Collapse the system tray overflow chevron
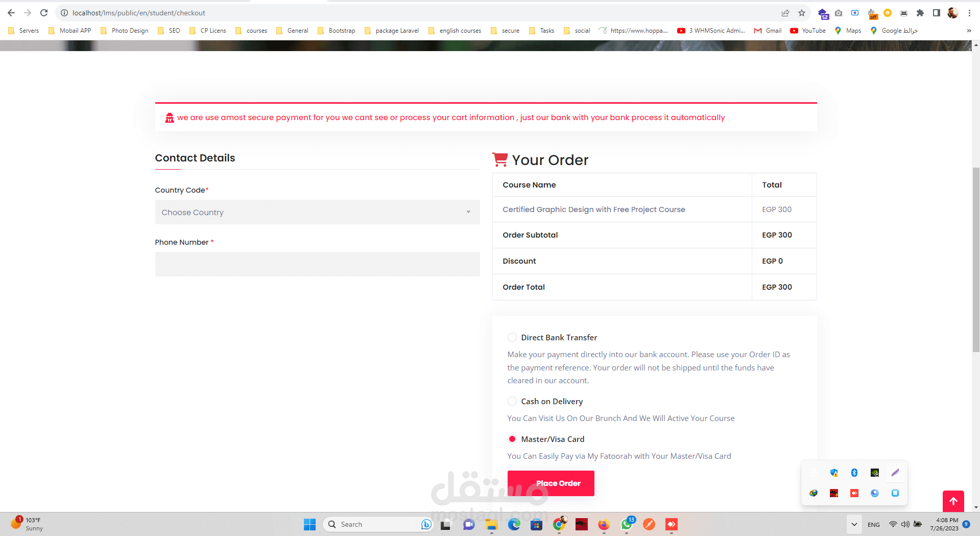This screenshot has width=980, height=536. pos(854,524)
